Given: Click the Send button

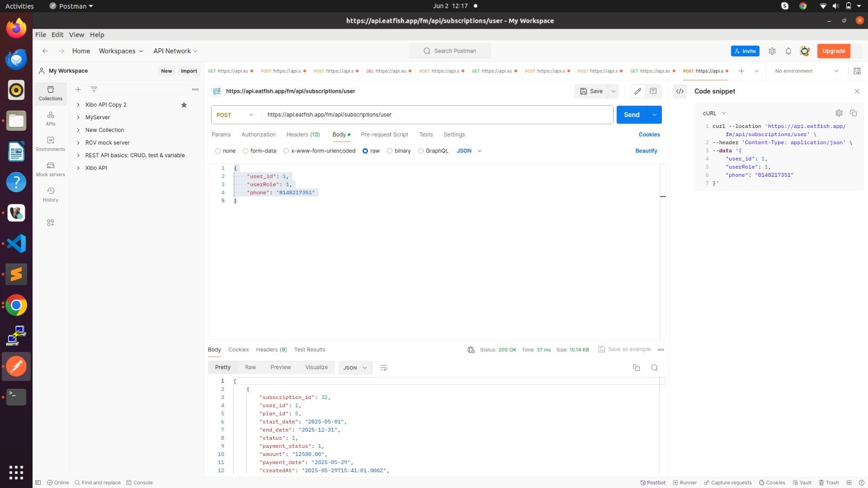Looking at the screenshot, I should [x=631, y=115].
